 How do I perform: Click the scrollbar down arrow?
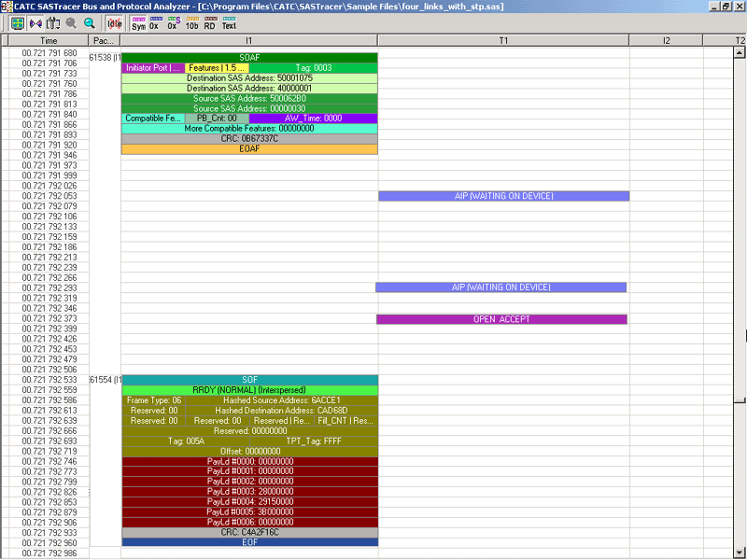(739, 553)
